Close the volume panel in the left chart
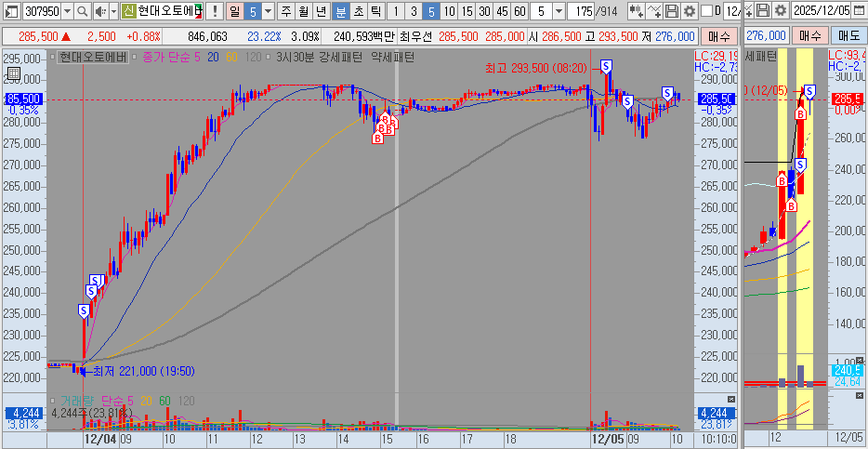This screenshot has height=449, width=868. [x=731, y=399]
